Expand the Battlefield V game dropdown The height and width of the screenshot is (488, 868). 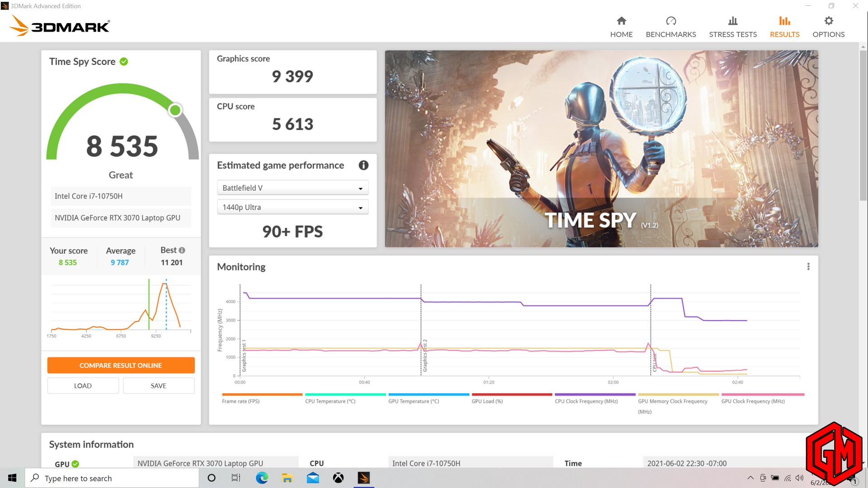[292, 188]
